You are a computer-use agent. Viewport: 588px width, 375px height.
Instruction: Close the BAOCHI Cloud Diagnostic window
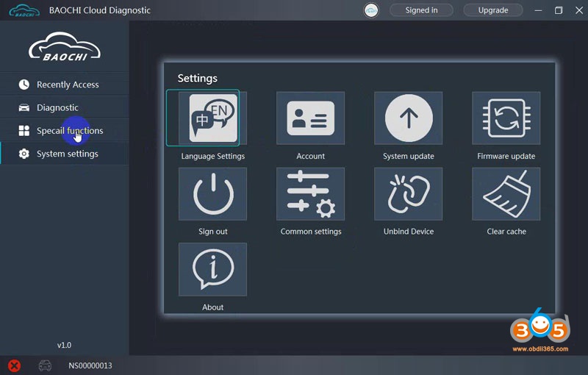(x=579, y=10)
